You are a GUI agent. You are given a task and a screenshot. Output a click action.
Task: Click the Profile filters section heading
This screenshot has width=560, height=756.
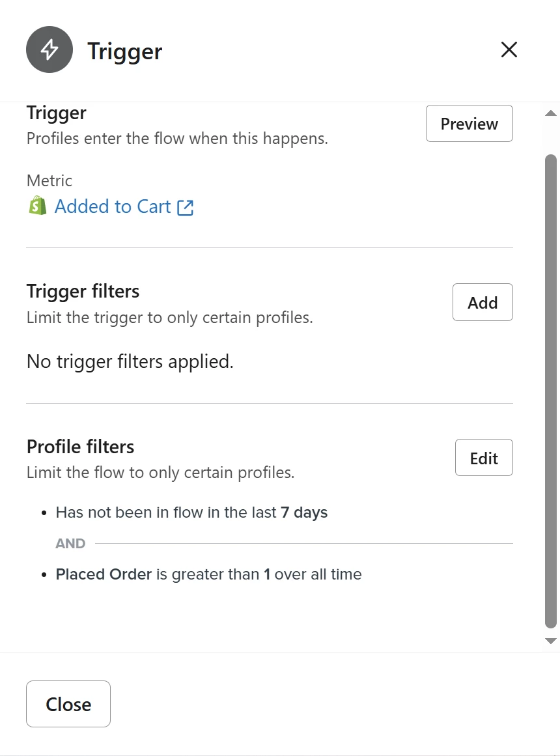pyautogui.click(x=81, y=447)
